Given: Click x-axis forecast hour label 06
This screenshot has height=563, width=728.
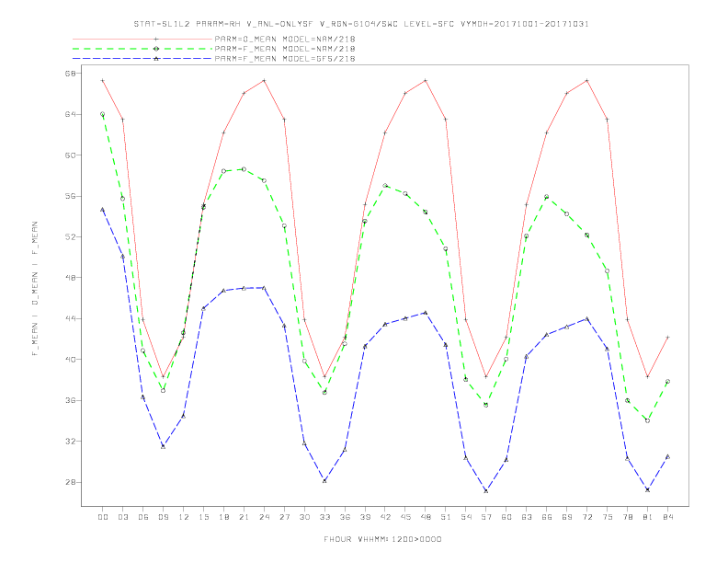Looking at the screenshot, I should coord(143,517).
